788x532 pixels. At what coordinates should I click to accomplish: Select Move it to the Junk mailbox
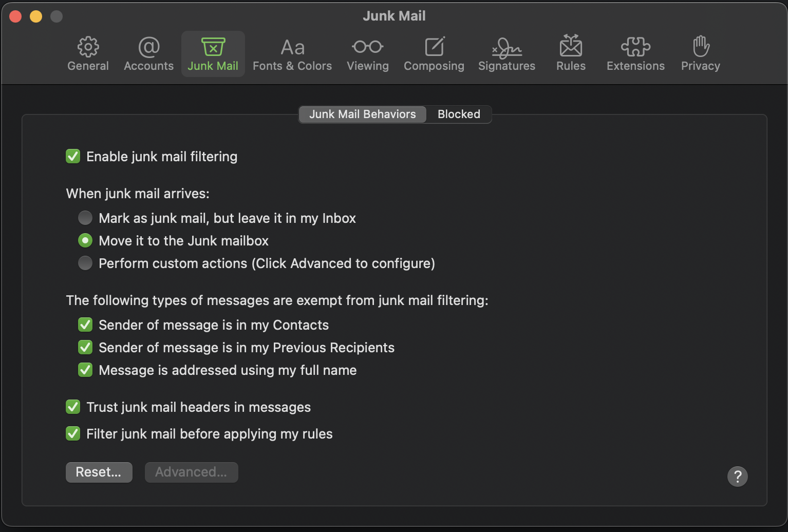point(85,240)
